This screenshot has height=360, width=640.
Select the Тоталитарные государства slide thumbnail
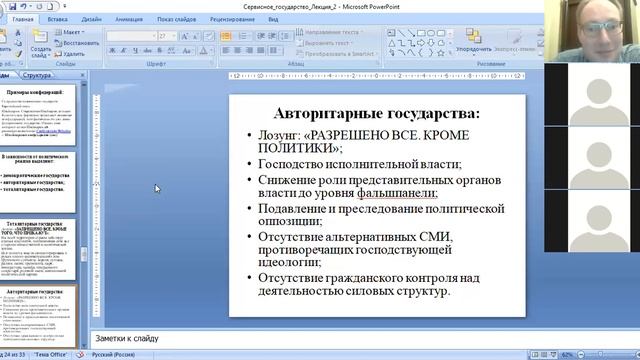tap(38, 249)
